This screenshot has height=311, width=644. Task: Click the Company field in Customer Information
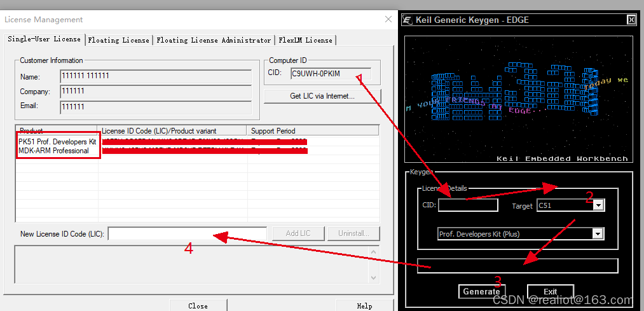coord(156,92)
